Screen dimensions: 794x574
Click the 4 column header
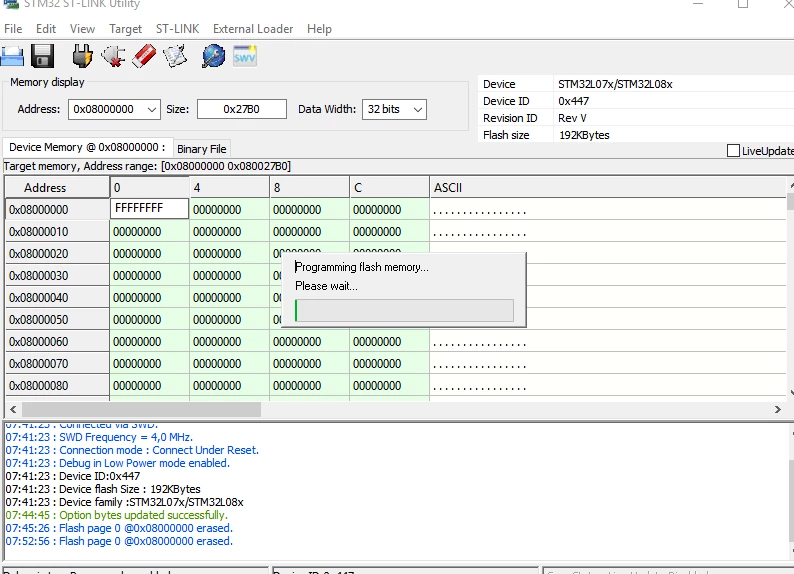pos(229,188)
